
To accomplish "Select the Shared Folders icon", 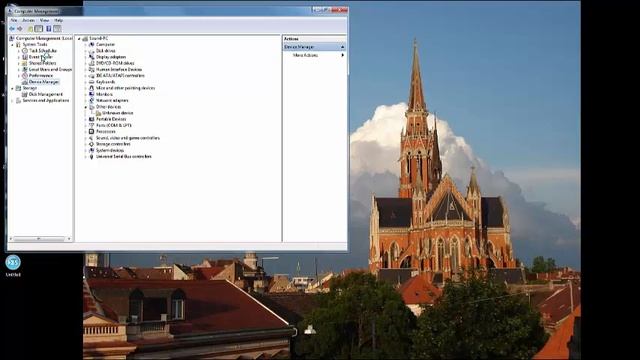I will click(x=25, y=63).
